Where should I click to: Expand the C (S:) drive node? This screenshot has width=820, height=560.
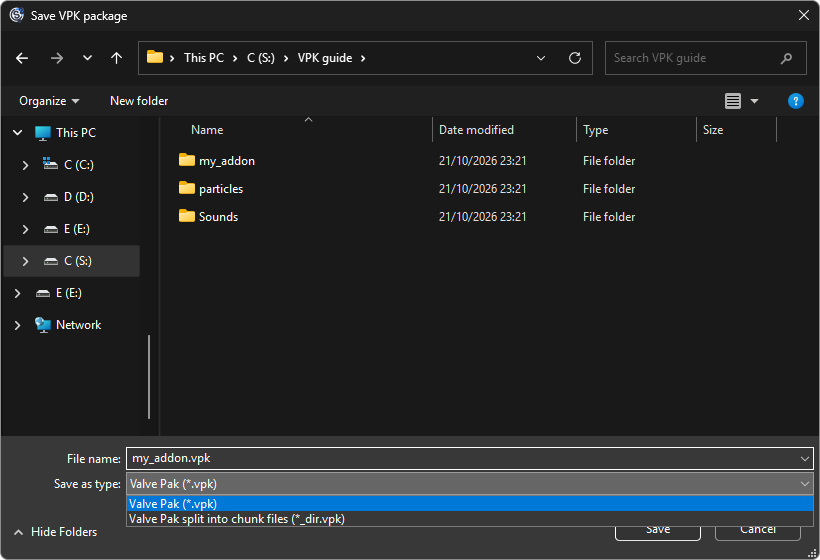[25, 261]
